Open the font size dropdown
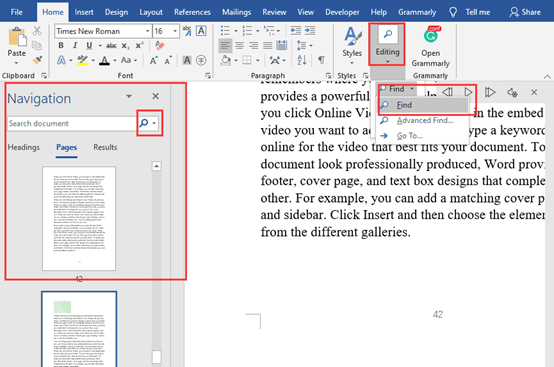The image size is (554, 367). tap(175, 31)
